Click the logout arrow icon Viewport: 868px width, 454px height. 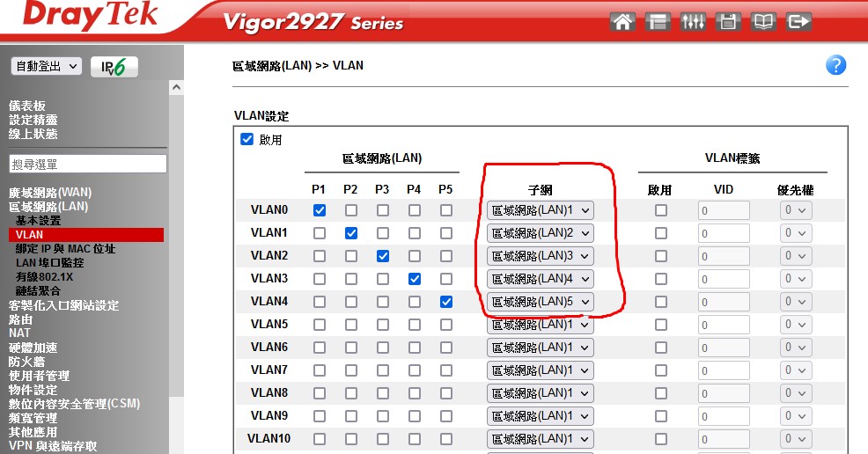click(x=798, y=22)
